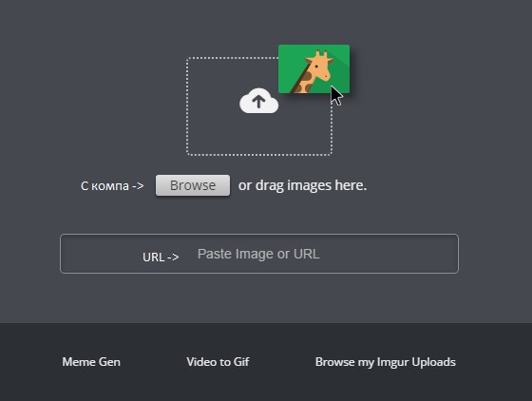Click the "URL ->" label
532x401 pixels.
pyautogui.click(x=161, y=258)
